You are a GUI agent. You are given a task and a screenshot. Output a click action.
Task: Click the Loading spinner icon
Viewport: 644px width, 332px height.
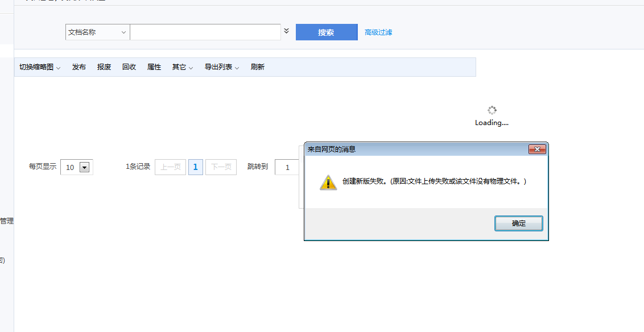point(492,110)
